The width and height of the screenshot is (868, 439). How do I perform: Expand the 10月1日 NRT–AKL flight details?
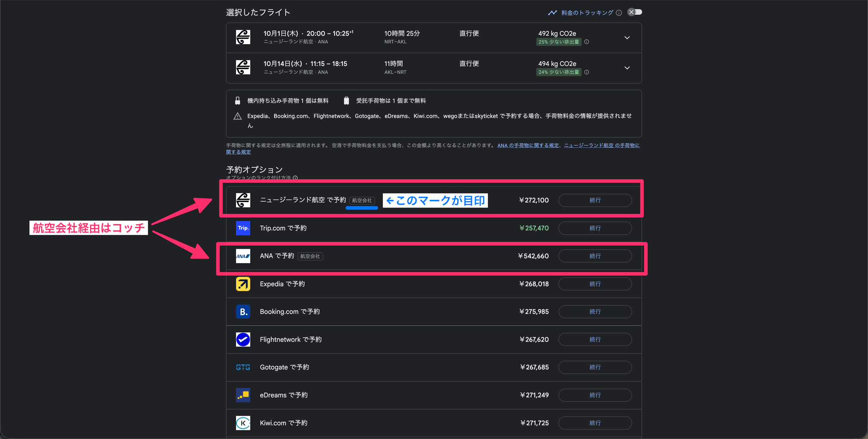point(627,38)
